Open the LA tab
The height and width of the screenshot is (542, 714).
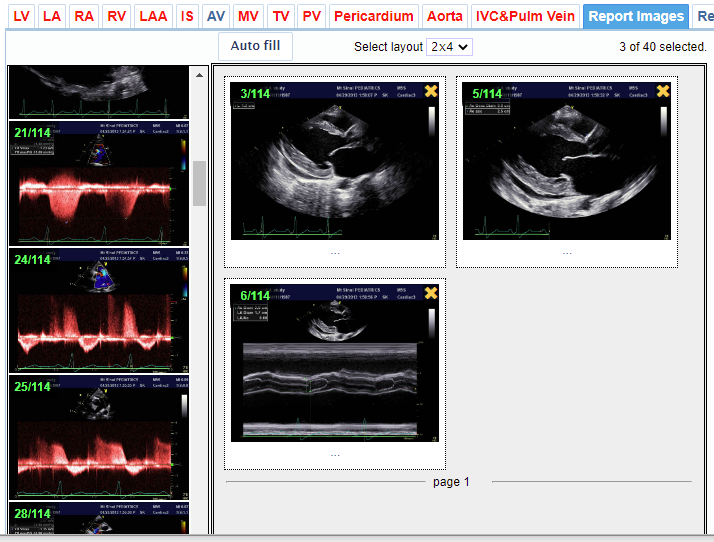click(x=52, y=16)
